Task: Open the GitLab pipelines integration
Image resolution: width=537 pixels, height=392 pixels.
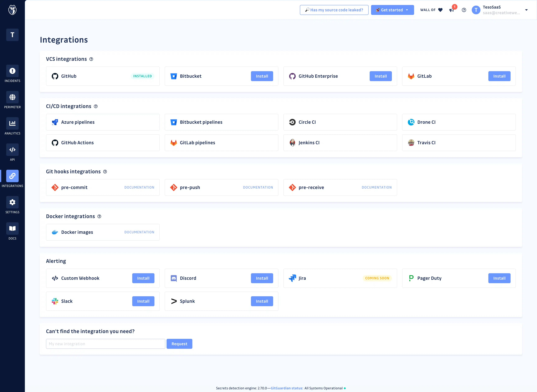Action: click(x=222, y=143)
